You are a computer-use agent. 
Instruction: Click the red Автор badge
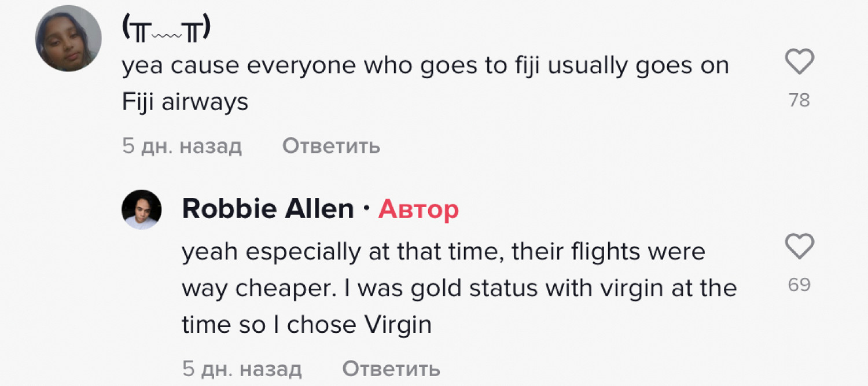[418, 209]
